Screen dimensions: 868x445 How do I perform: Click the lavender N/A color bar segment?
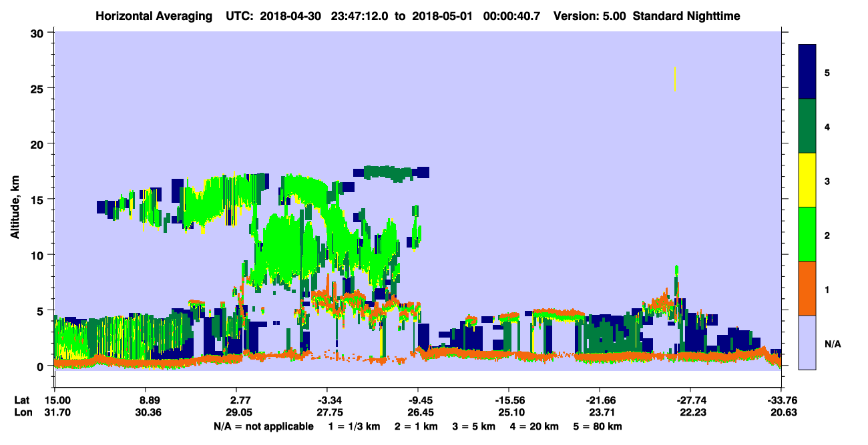click(x=807, y=342)
